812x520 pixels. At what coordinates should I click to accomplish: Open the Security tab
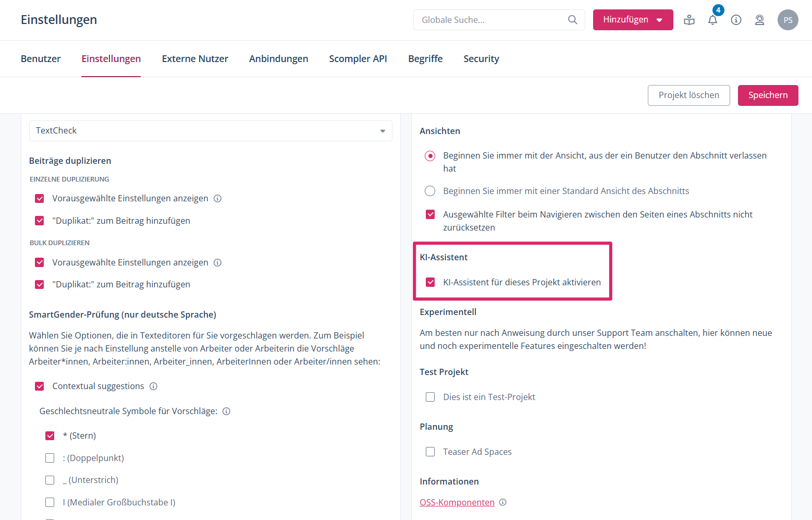[x=481, y=59]
